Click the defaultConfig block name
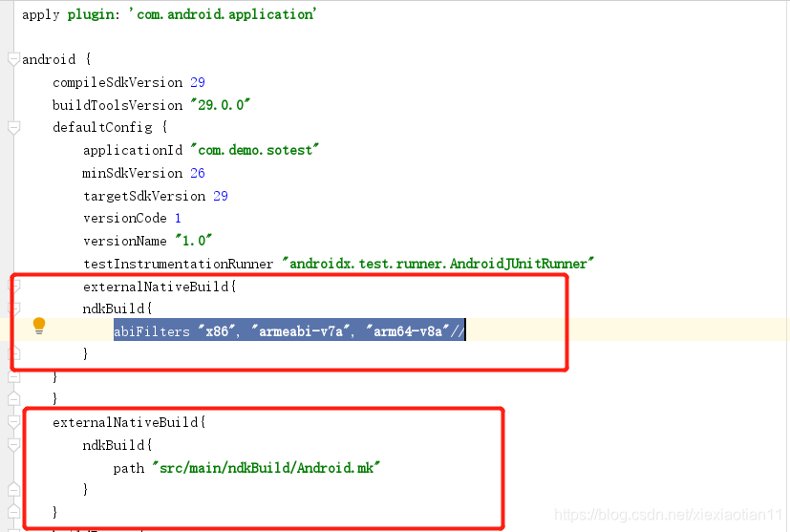Image resolution: width=790 pixels, height=532 pixels. 102,127
